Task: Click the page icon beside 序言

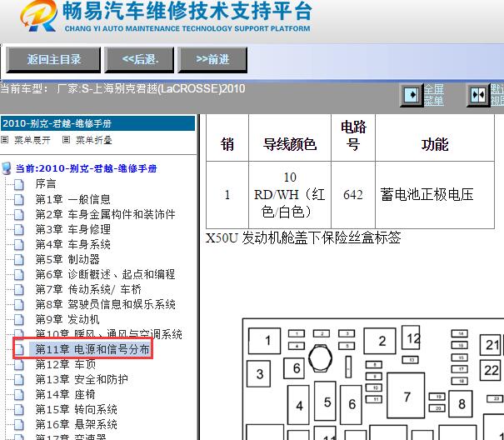Action: [19, 184]
